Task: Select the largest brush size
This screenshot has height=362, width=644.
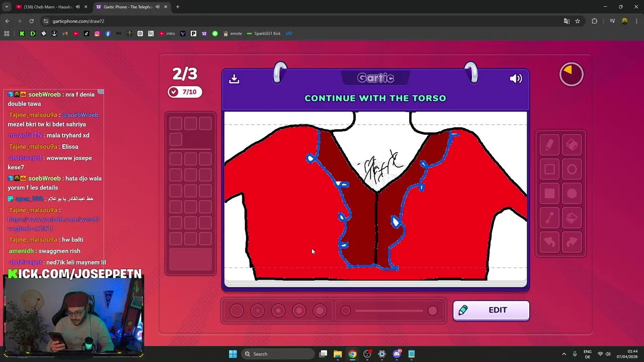Action: tap(319, 311)
